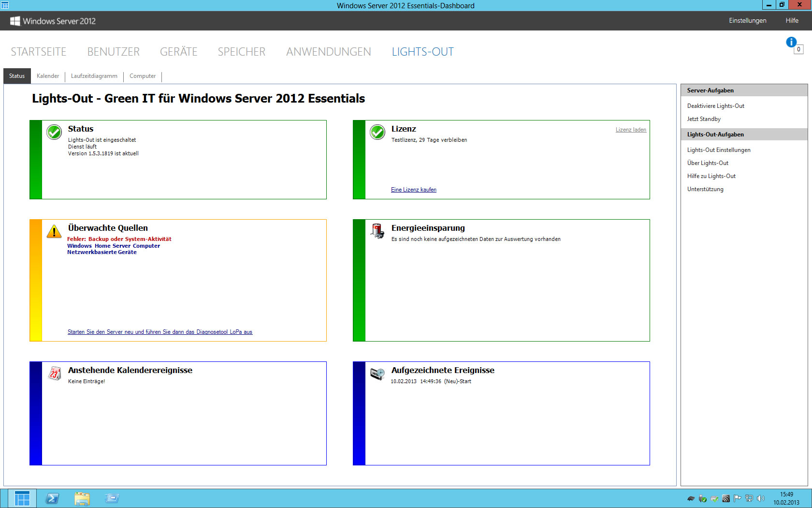Open File Explorer from the taskbar
The width and height of the screenshot is (812, 508).
82,498
